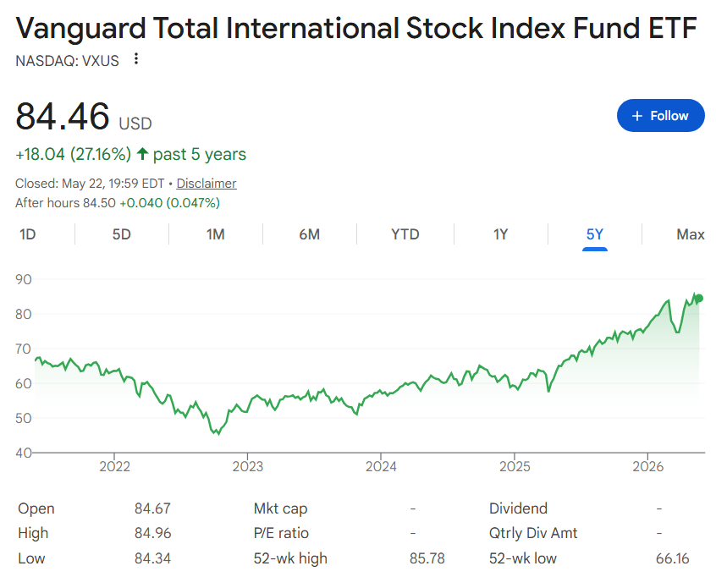Click the green current-price dot on chart
716x588 pixels.
(x=698, y=299)
